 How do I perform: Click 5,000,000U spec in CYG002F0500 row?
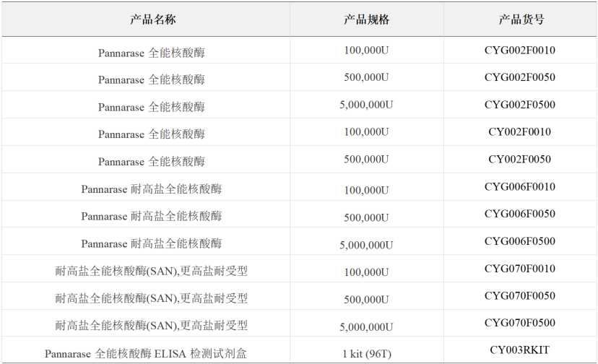pyautogui.click(x=366, y=105)
